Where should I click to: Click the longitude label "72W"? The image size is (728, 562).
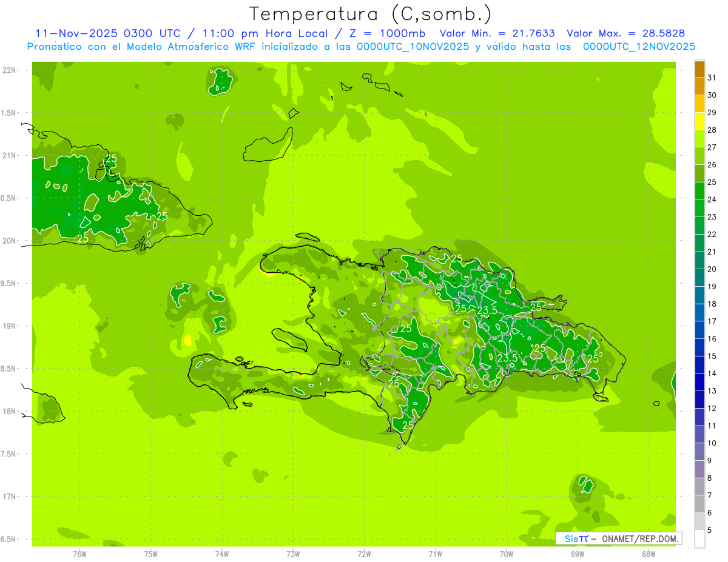(x=364, y=554)
